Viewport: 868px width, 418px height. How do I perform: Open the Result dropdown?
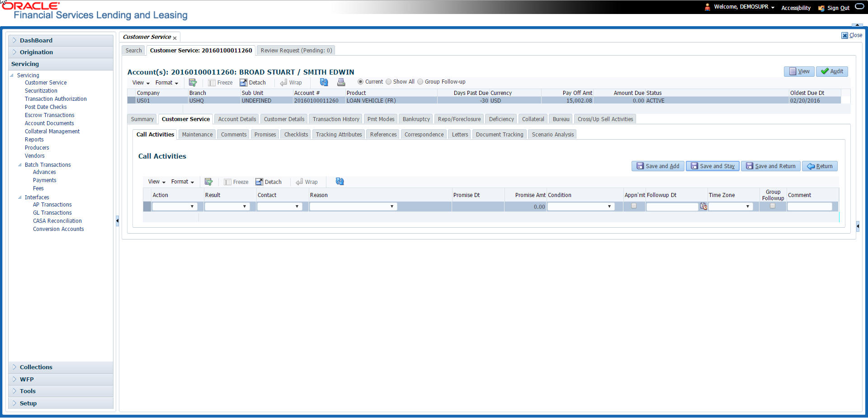(x=227, y=207)
